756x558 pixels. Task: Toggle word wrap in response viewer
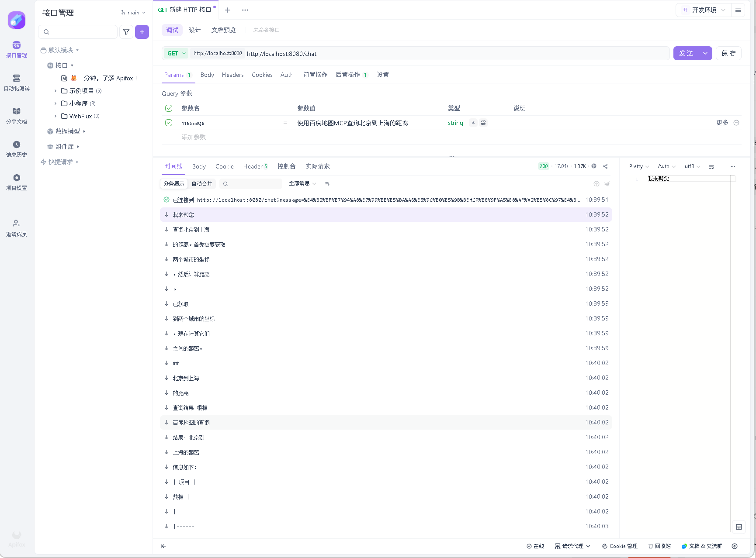coord(711,167)
